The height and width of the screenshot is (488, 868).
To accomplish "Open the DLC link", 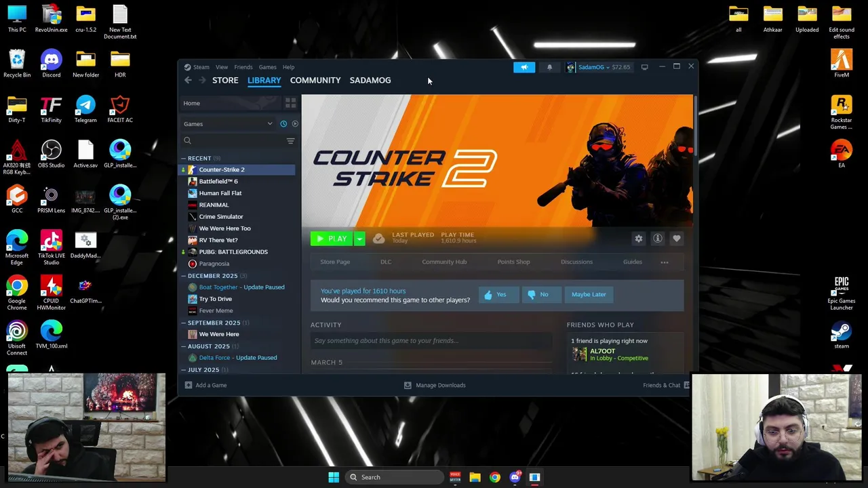I will [386, 262].
